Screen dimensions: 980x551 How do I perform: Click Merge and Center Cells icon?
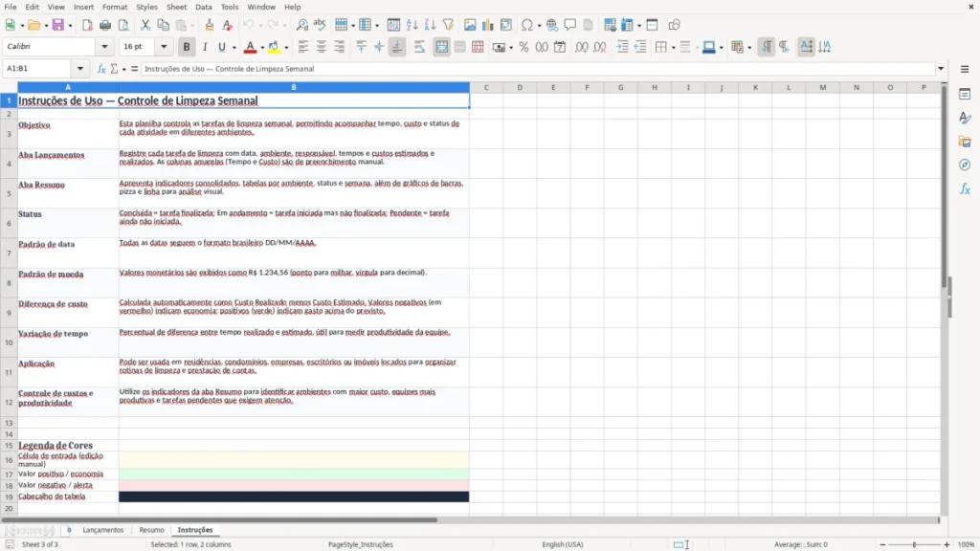pyautogui.click(x=441, y=47)
